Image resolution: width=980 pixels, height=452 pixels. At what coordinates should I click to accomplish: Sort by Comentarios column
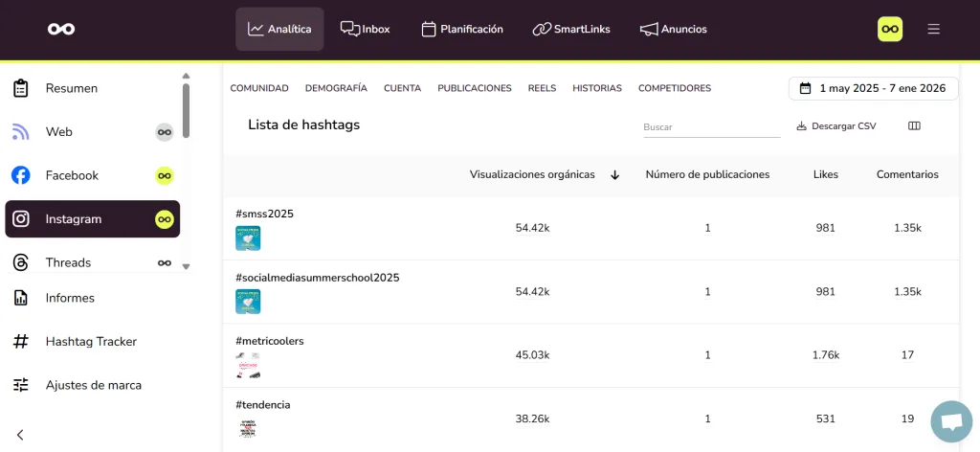[907, 175]
